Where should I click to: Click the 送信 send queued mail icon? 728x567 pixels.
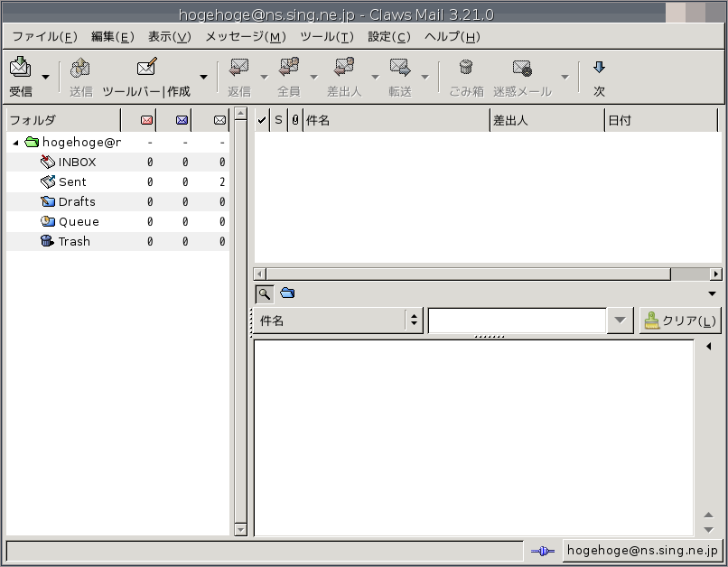[x=80, y=68]
